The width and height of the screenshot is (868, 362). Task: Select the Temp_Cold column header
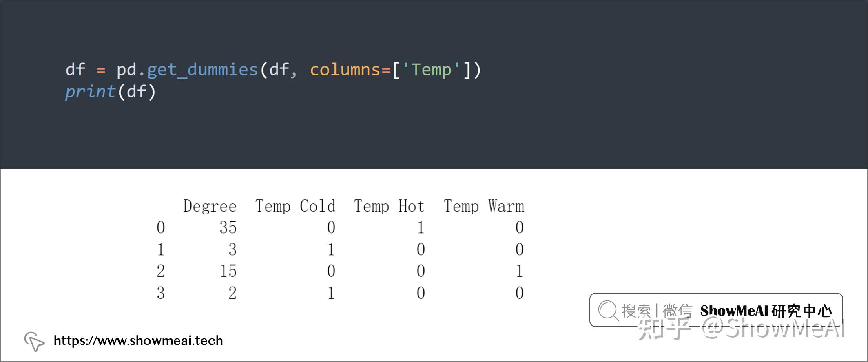pos(295,206)
